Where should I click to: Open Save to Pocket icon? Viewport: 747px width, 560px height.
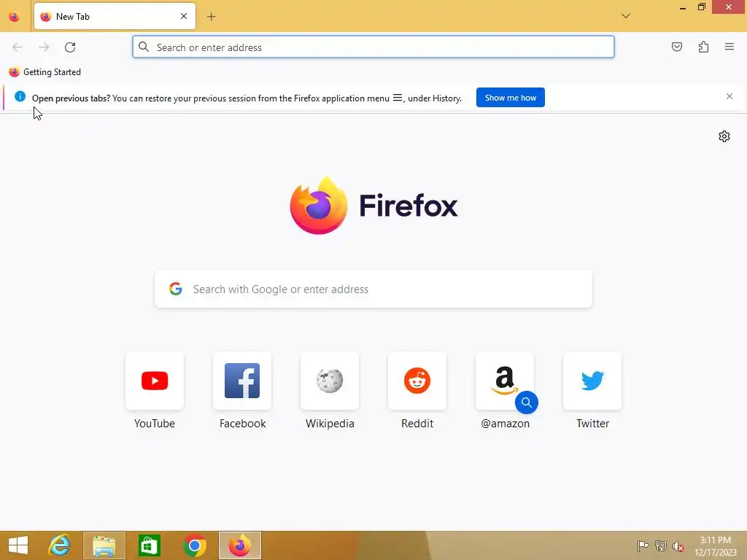676,47
